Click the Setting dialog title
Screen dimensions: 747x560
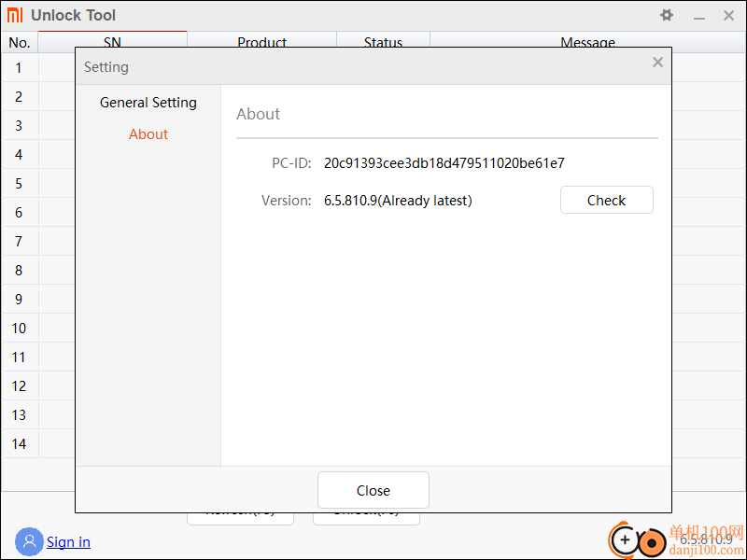point(106,66)
